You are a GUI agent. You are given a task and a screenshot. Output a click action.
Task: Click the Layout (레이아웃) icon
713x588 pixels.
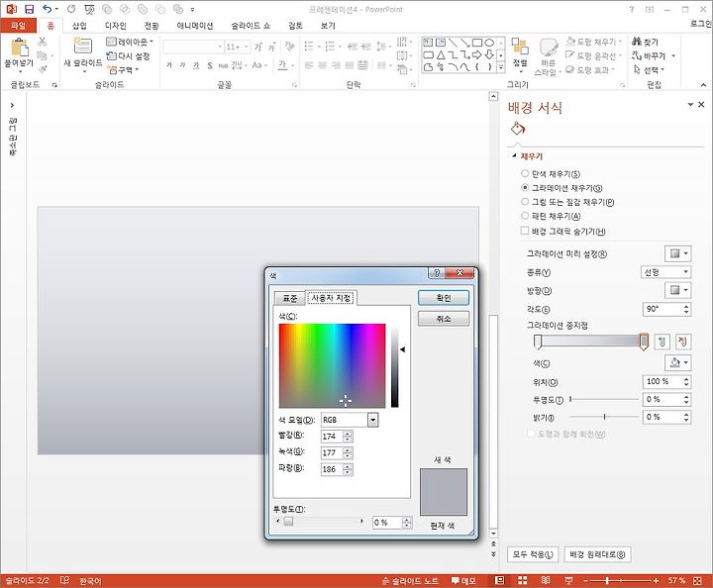tap(111, 42)
